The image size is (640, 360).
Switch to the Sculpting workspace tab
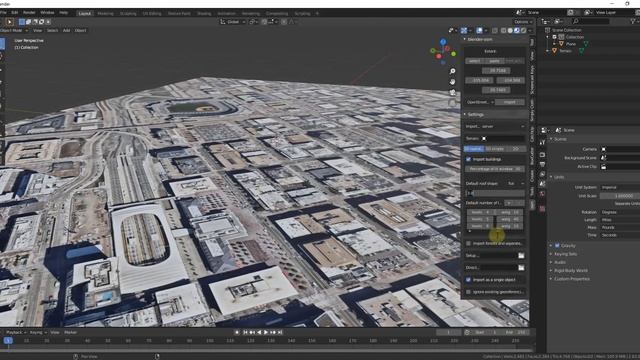(128, 13)
